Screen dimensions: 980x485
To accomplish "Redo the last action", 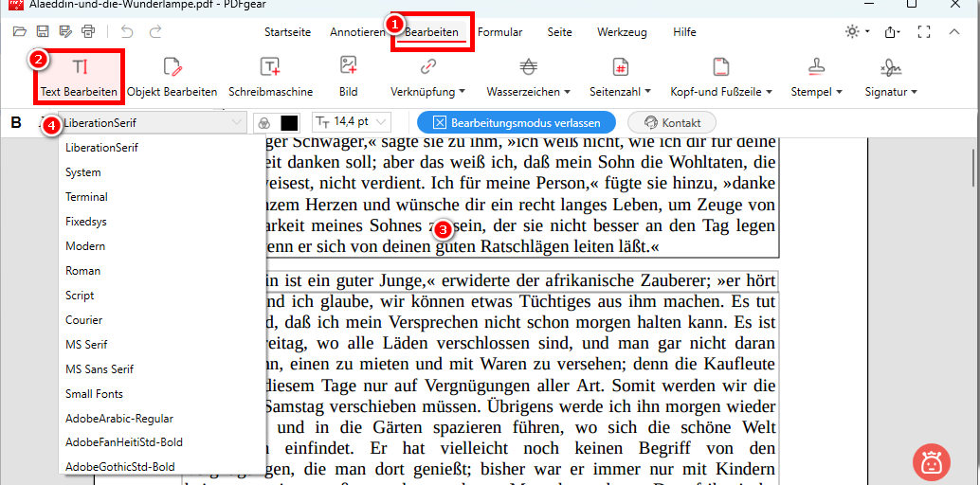I will click(155, 31).
